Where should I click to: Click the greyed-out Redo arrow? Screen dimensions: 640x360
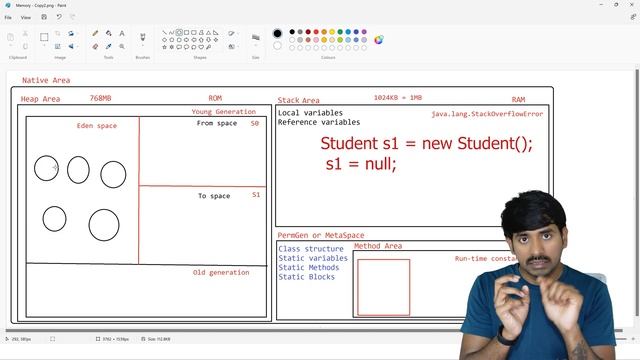pos(73,17)
